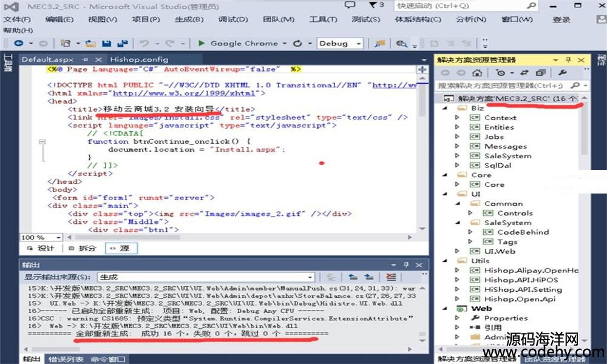Image resolution: width=607 pixels, height=364 pixels.
Task: Open the 生成(B) build menu
Action: pos(189,19)
